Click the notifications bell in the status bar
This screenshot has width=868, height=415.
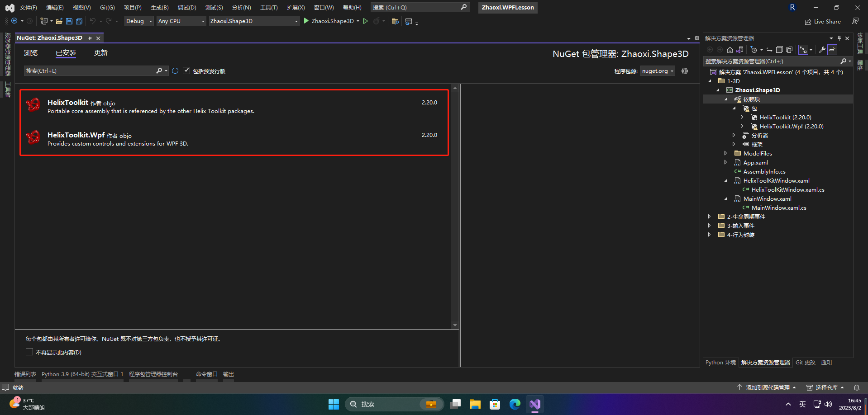click(857, 388)
